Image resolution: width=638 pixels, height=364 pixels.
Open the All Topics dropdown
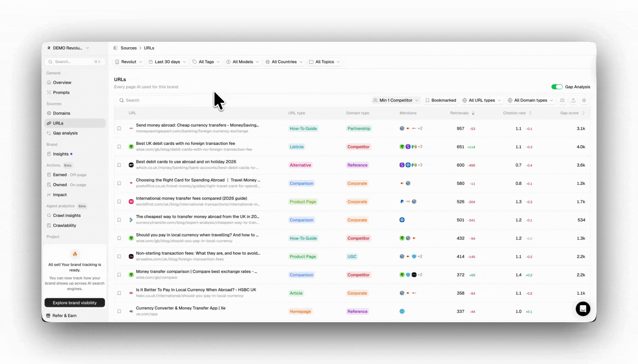click(x=324, y=62)
